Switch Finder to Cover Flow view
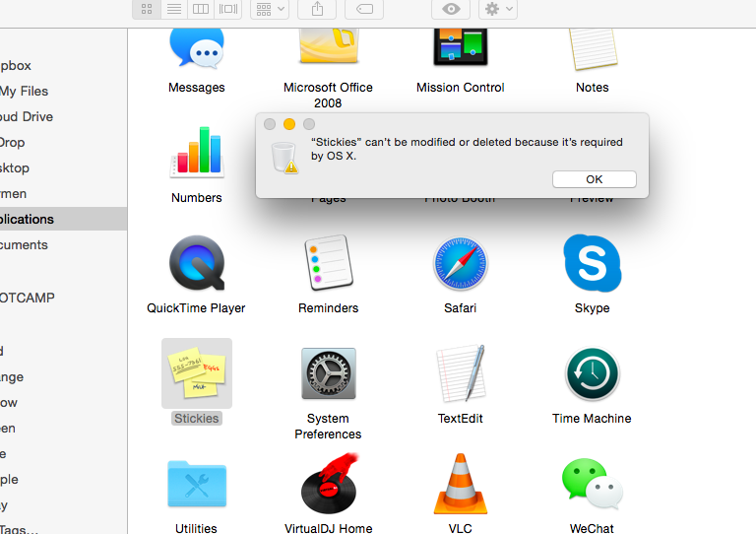 coord(228,9)
